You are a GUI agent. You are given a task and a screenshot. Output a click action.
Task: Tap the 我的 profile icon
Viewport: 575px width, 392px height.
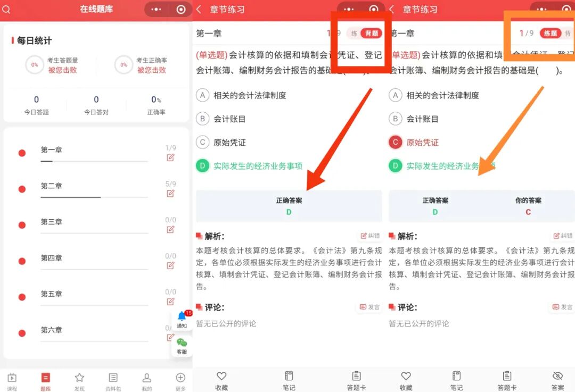click(146, 379)
